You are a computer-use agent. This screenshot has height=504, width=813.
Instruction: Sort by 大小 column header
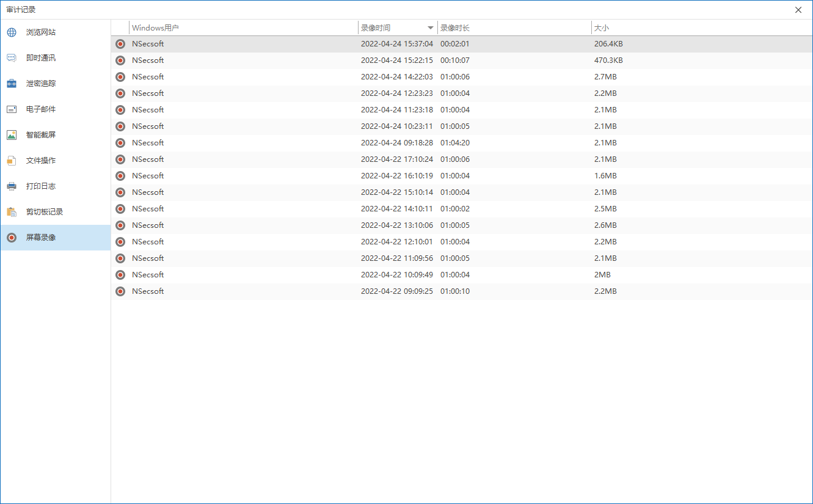(x=702, y=28)
